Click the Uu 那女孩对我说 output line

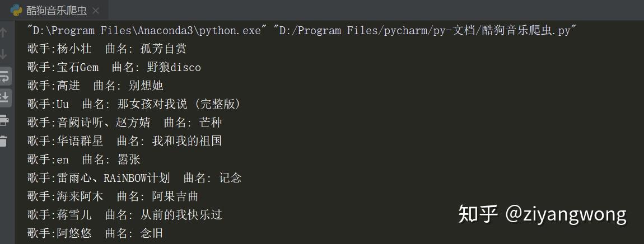point(134,104)
